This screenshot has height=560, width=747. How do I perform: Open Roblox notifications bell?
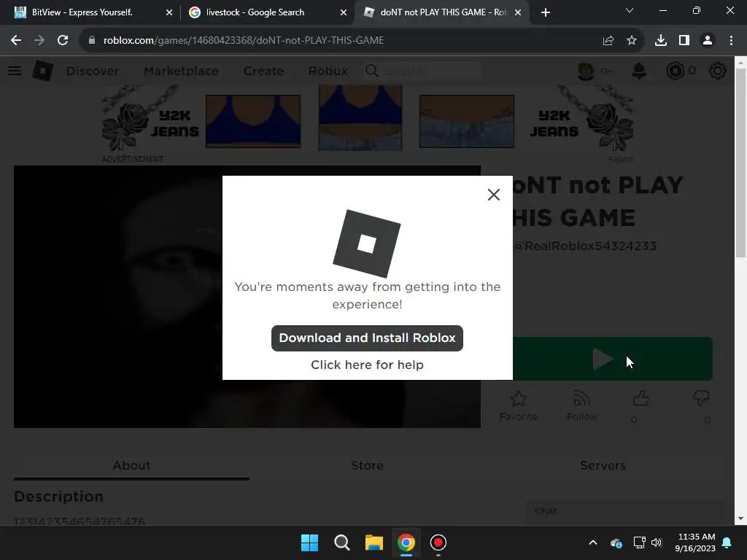(639, 71)
